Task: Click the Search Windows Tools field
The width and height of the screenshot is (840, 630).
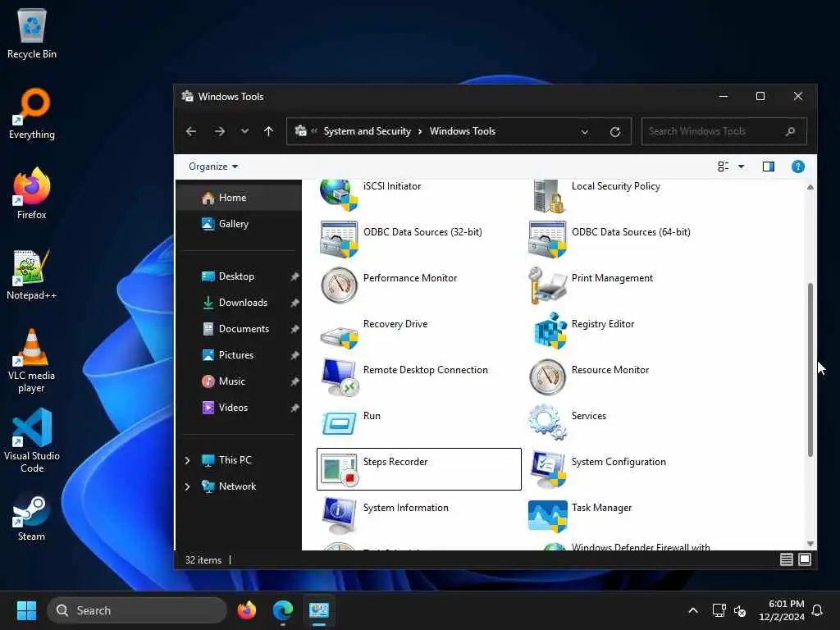Action: pos(724,131)
